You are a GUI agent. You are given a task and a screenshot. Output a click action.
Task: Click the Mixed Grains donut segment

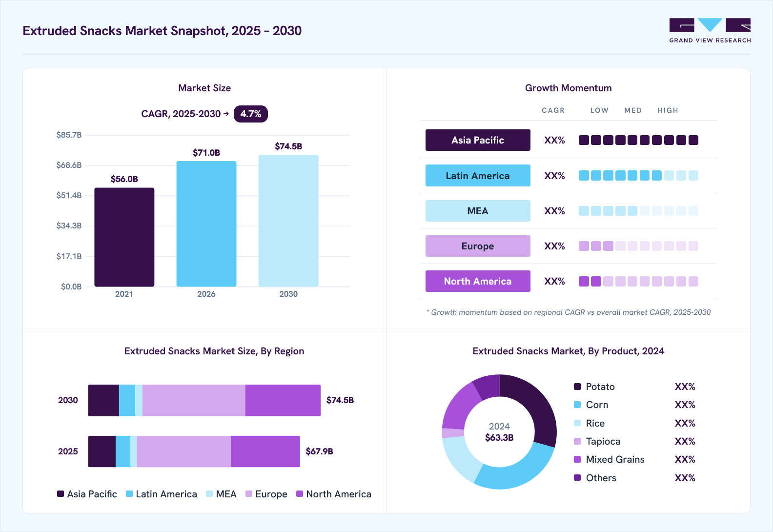pyautogui.click(x=459, y=406)
